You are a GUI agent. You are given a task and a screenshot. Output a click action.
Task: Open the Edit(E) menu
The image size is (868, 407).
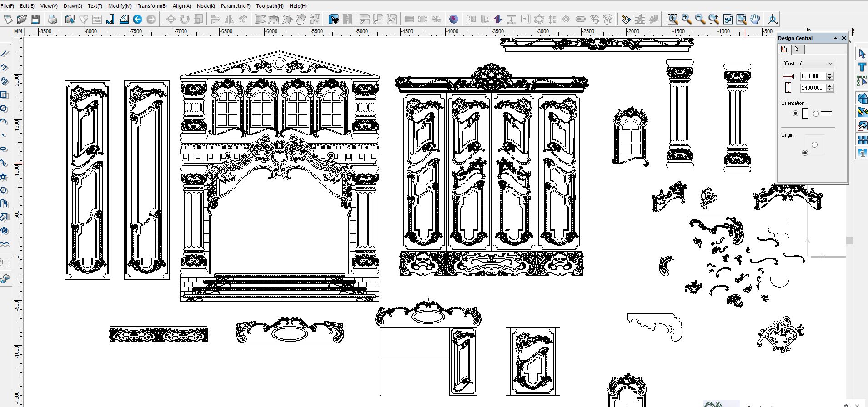tap(27, 6)
